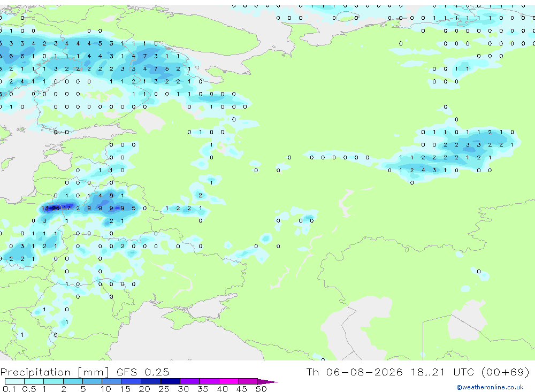The width and height of the screenshot is (535, 392).
Task: Click the '15' legend scale label
Action: point(125,389)
